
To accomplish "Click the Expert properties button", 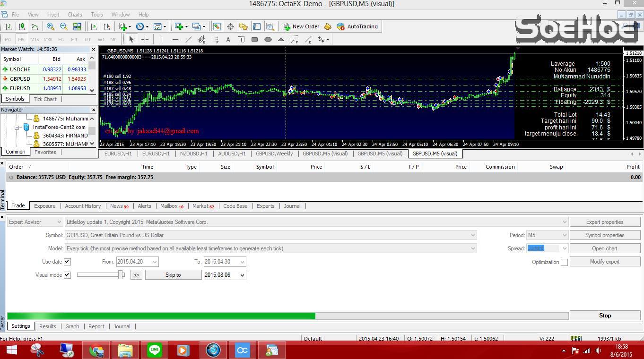I will click(x=604, y=222).
